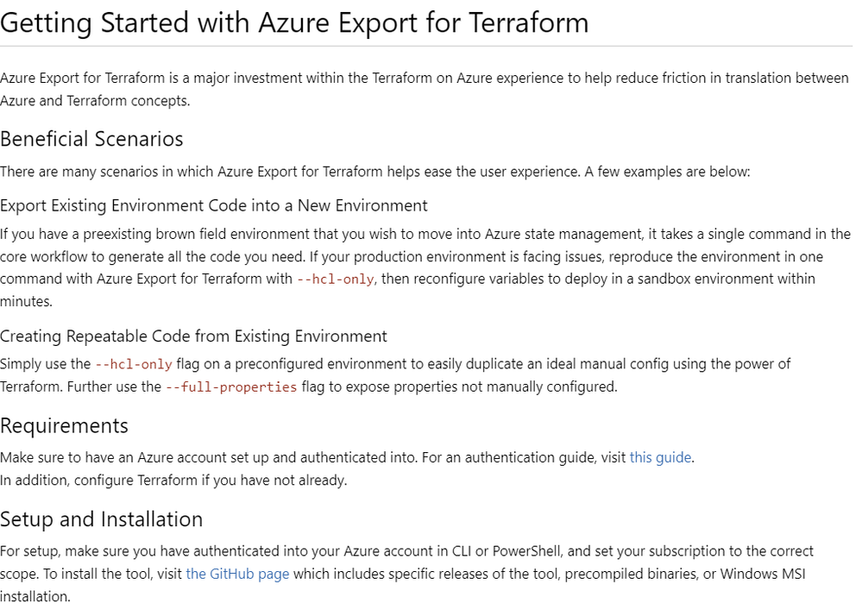Click the "configure Terraform" sentence
The width and height of the screenshot is (862, 616).
(x=173, y=481)
